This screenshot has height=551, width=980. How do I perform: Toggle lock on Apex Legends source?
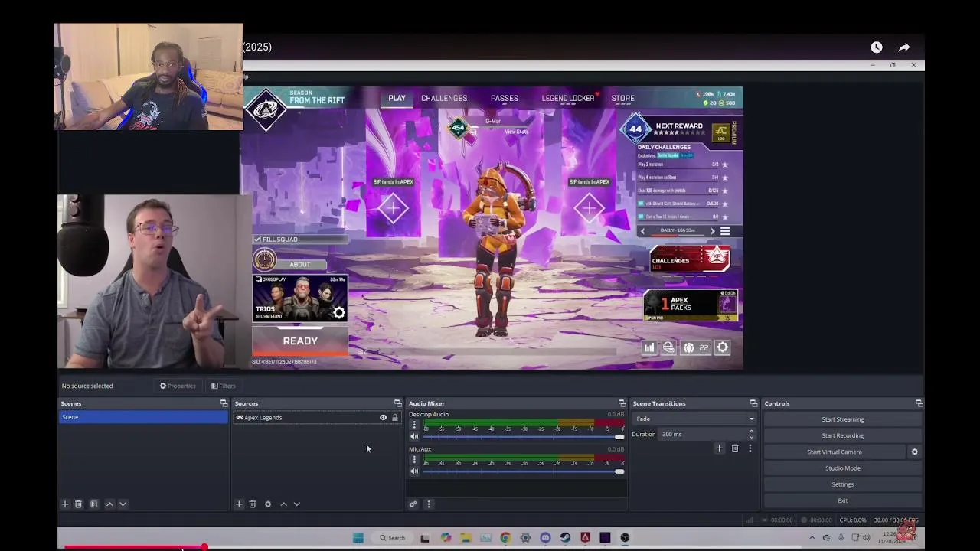click(x=395, y=418)
